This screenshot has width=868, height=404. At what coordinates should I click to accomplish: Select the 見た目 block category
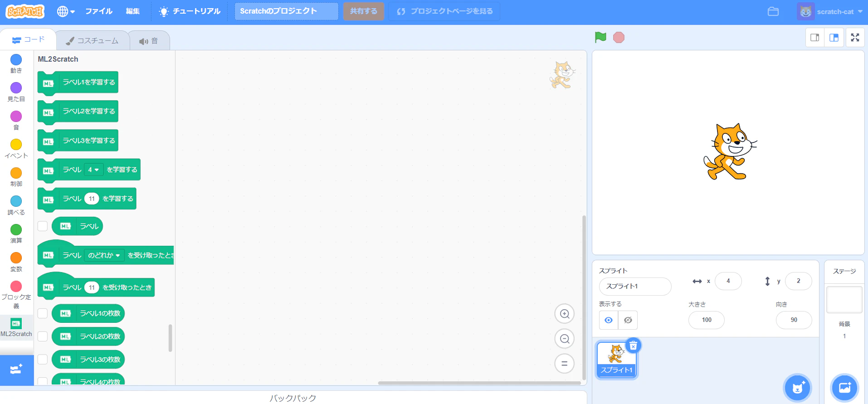click(x=16, y=92)
